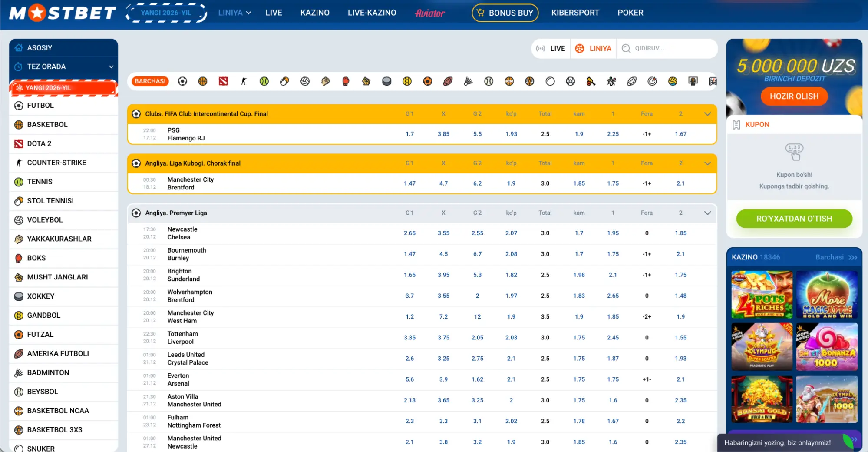Click the HOZIR OLISH bonus button

click(x=794, y=96)
